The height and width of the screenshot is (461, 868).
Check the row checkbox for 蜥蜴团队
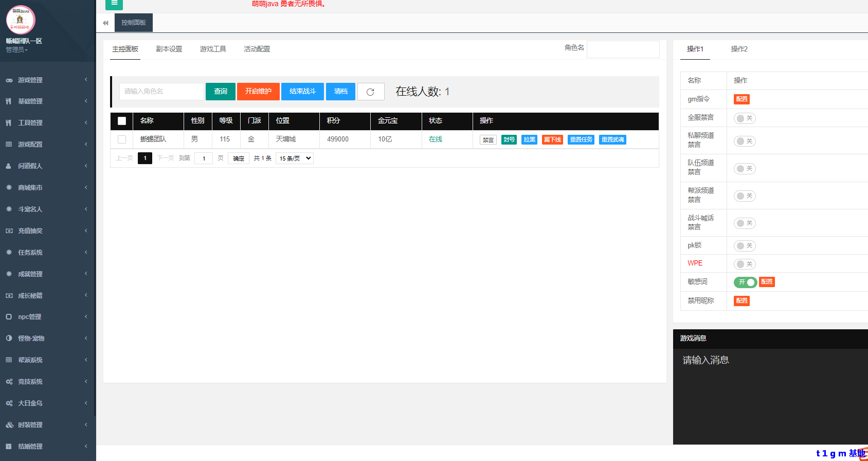[x=122, y=139]
